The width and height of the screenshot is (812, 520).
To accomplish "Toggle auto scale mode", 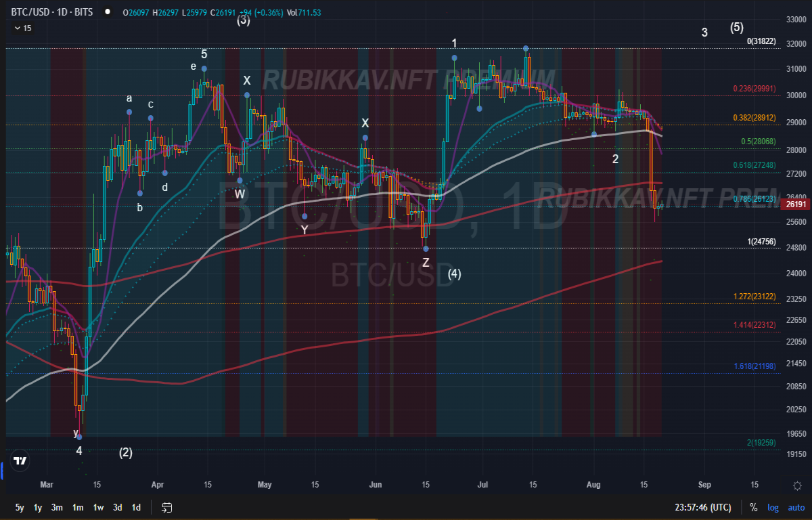I will coord(796,507).
